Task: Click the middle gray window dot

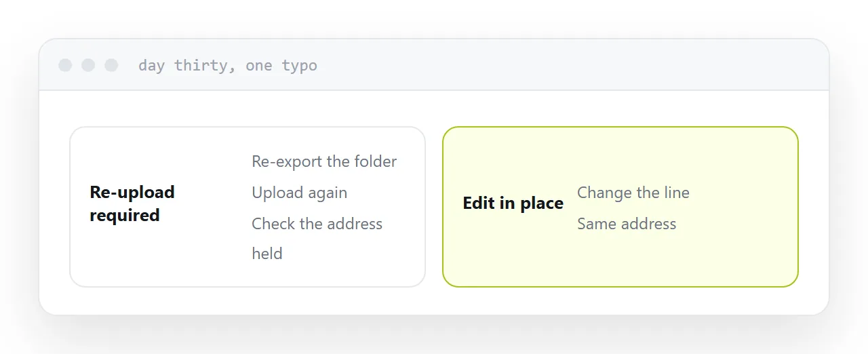Action: (88, 65)
